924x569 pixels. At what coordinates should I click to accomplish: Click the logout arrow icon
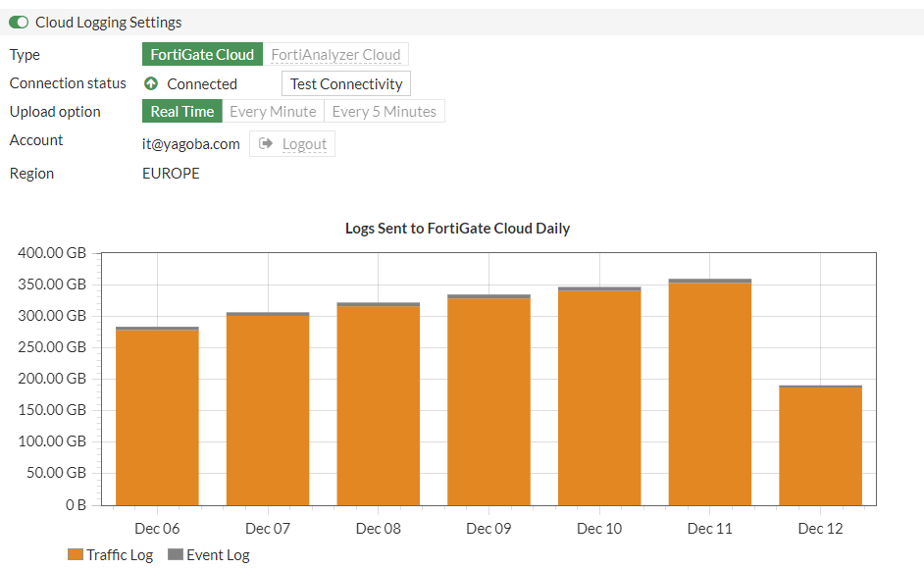tap(265, 144)
